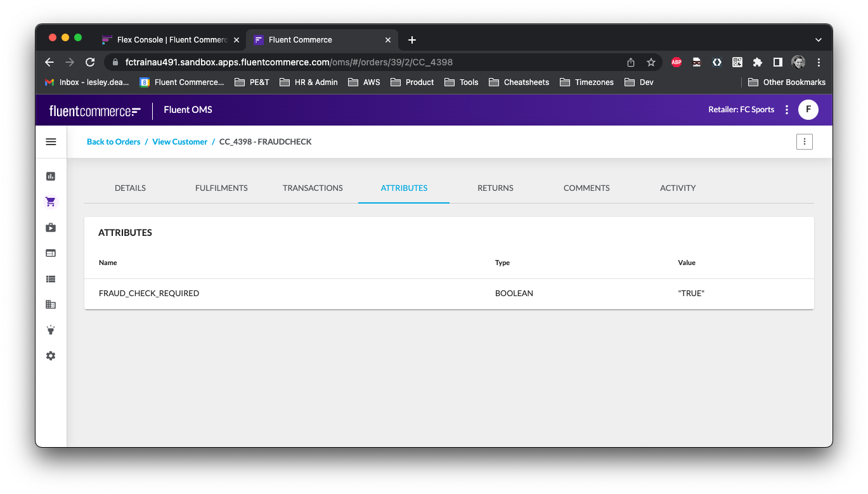The width and height of the screenshot is (868, 494).
Task: Open the Chrome extensions puzzle icon
Action: [x=757, y=62]
